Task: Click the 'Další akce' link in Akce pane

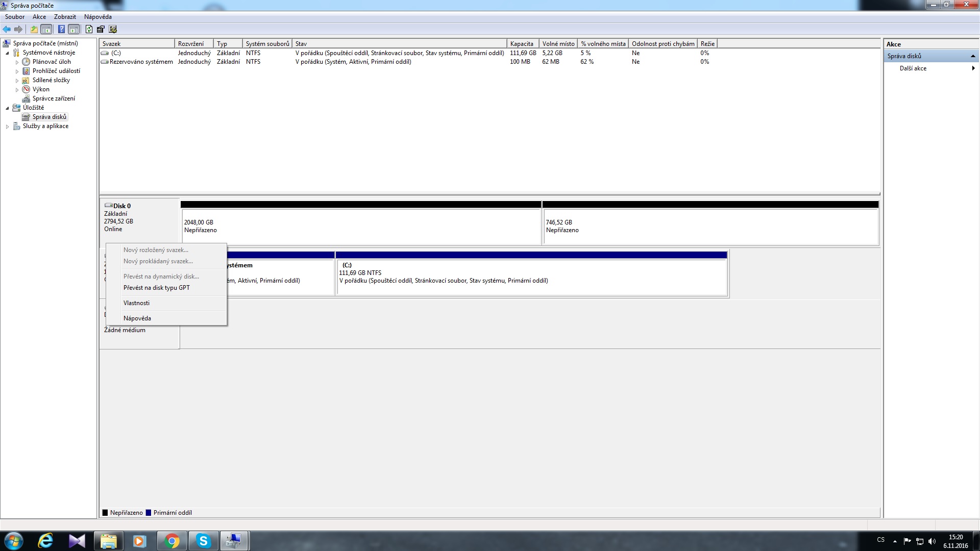Action: (913, 68)
